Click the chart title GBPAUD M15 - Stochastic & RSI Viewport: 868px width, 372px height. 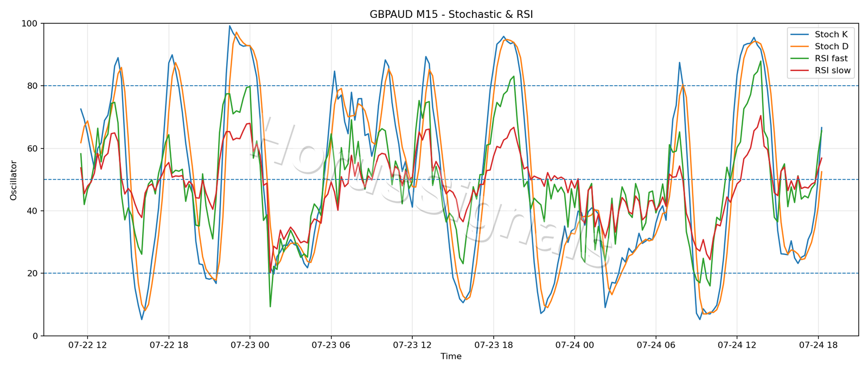pos(451,15)
